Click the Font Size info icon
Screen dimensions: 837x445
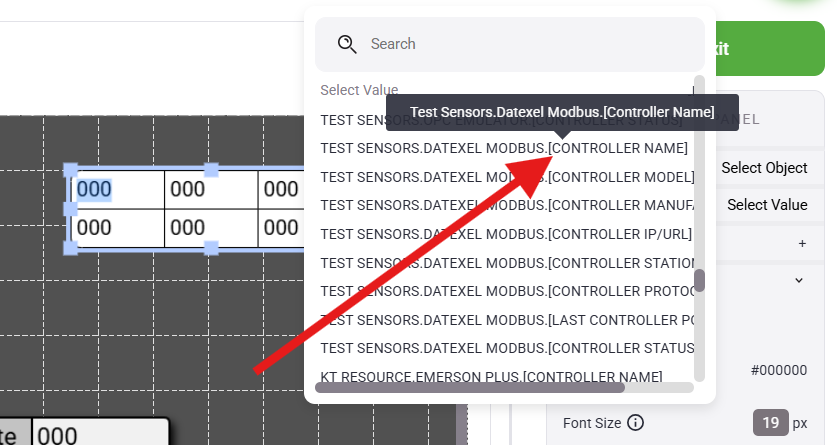(x=635, y=422)
